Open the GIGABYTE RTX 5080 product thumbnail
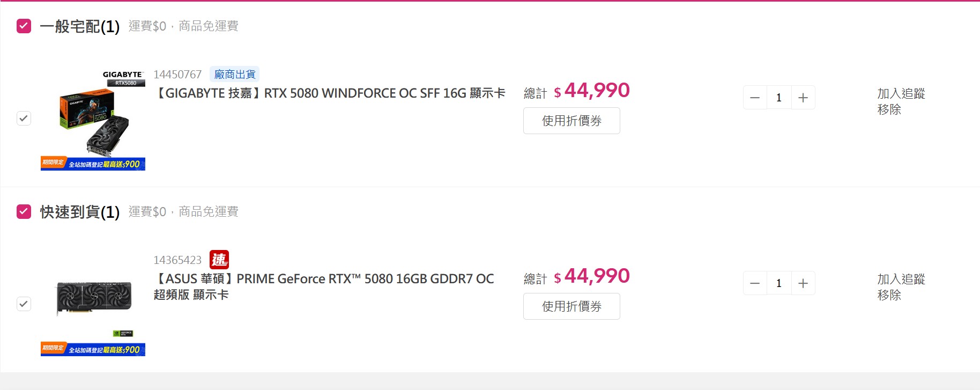The image size is (980, 390). [93, 118]
